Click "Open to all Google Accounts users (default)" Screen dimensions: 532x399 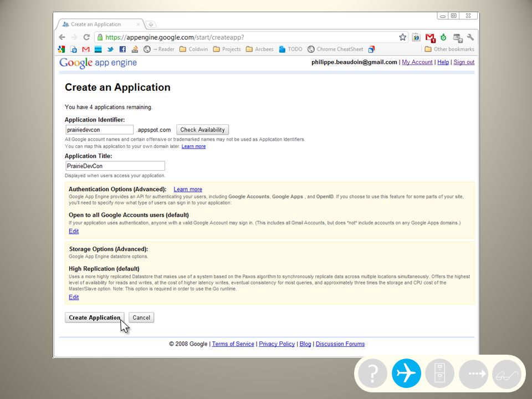pos(129,215)
